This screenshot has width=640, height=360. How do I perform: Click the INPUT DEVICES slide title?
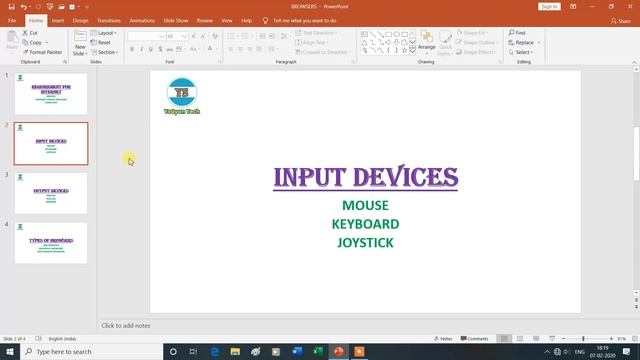point(366,177)
